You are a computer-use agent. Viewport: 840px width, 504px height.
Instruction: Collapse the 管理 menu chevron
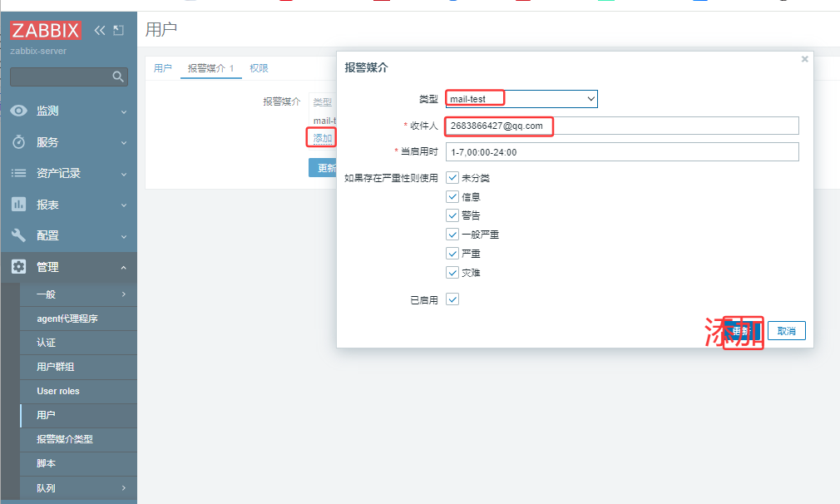[x=124, y=267]
